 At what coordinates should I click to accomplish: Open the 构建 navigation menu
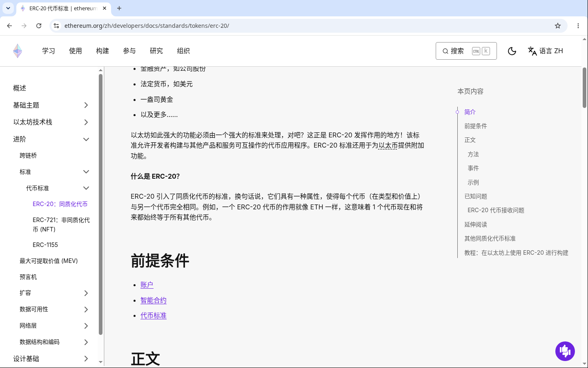tap(102, 51)
